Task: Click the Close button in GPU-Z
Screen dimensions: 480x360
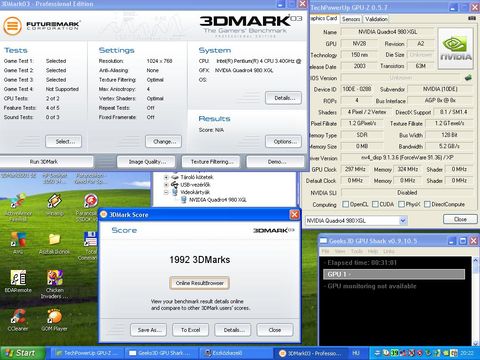Action: point(460,219)
